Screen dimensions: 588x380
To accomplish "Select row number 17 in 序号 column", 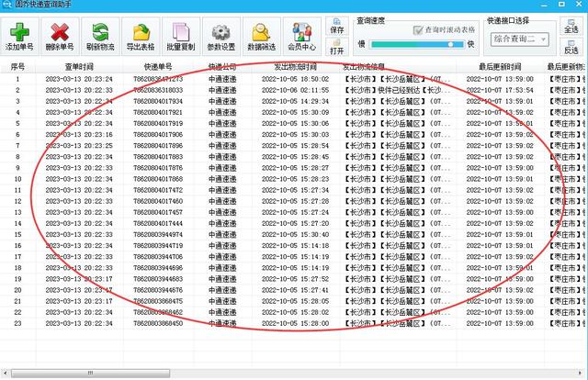I will click(17, 257).
